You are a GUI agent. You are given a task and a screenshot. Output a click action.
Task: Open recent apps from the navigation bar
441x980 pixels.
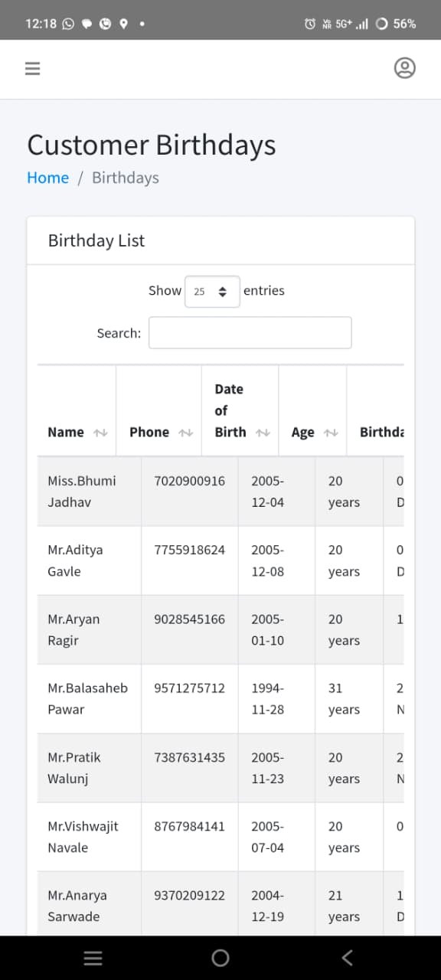tap(93, 957)
